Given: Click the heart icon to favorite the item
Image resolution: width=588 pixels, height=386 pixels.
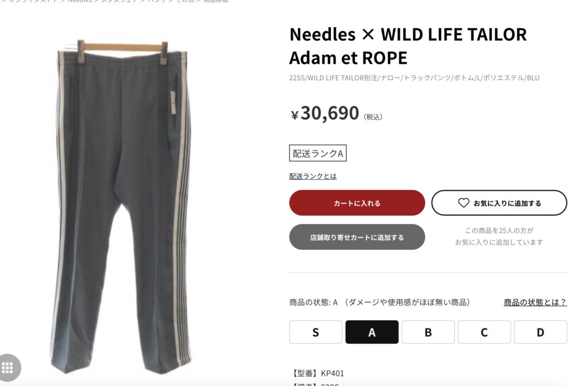Looking at the screenshot, I should point(463,203).
